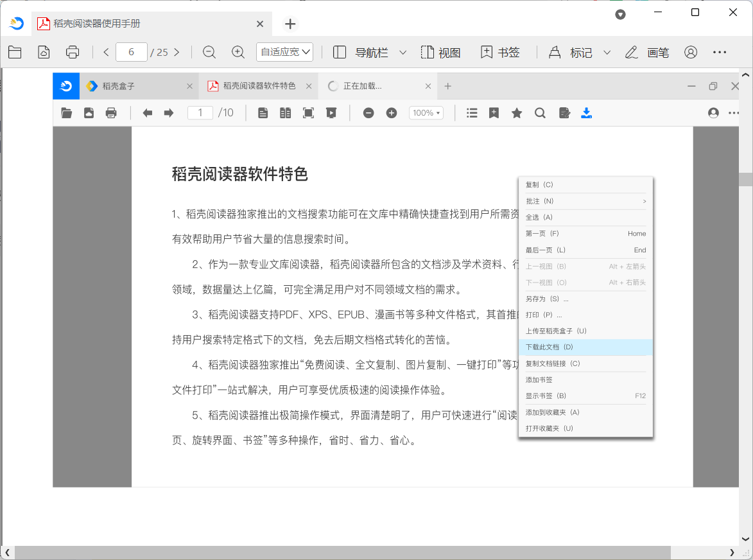Viewport: 753px width, 560px height.
Task: Switch to two-page view icon
Action: tap(285, 112)
